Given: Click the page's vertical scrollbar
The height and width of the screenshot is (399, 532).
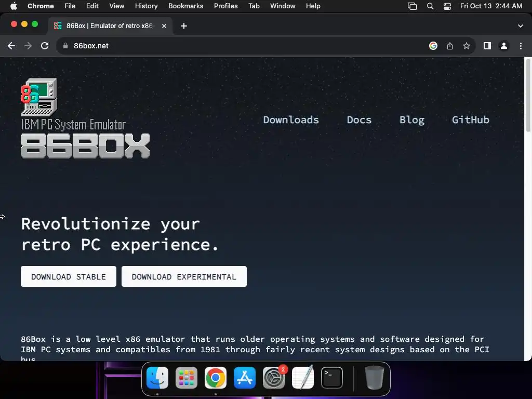Looking at the screenshot, I should (x=528, y=95).
